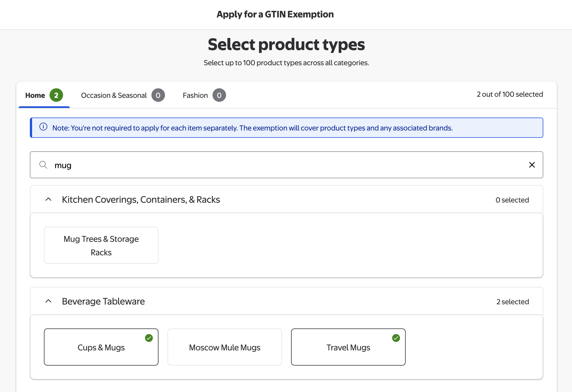The height and width of the screenshot is (392, 572).
Task: Clear the mug search with the X icon
Action: pos(532,165)
